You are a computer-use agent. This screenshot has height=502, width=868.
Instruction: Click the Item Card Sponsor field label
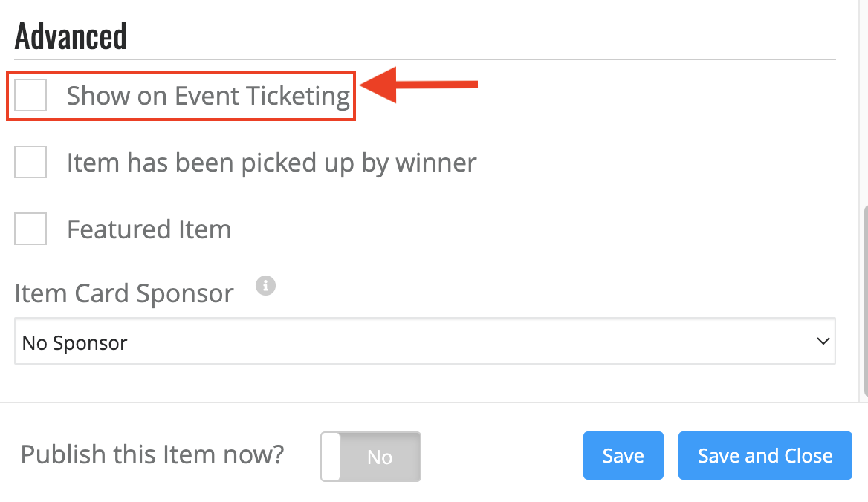124,293
